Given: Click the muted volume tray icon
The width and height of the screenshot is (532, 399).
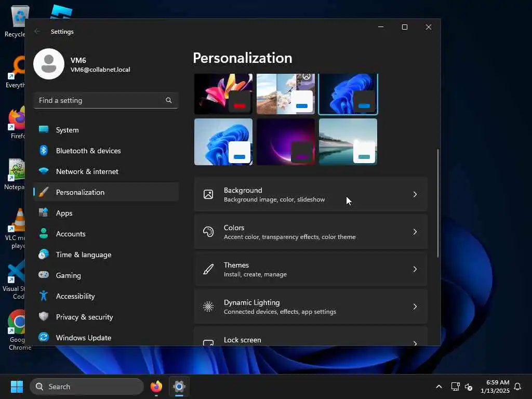Looking at the screenshot, I should coord(469,387).
